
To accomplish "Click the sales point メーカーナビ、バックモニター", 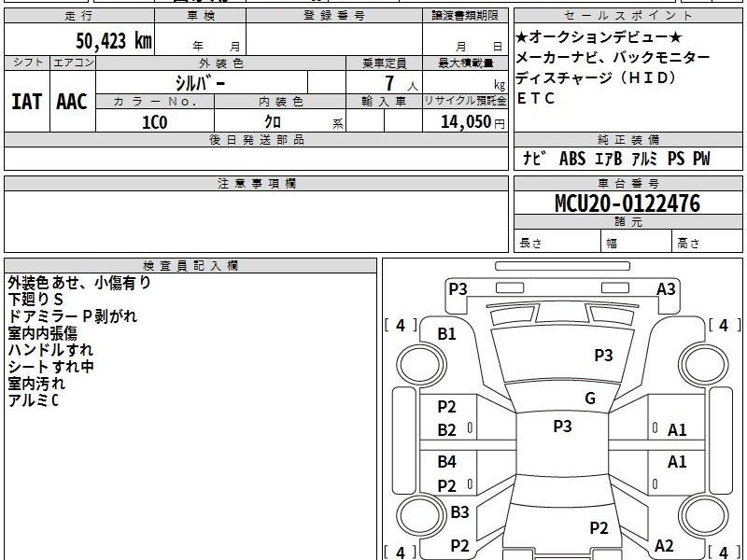I will point(613,58).
